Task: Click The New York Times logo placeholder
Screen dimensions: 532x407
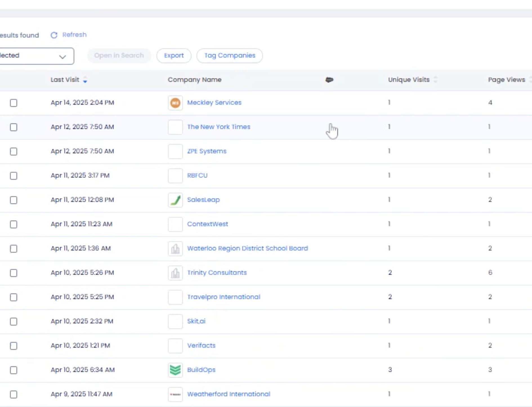Action: [175, 127]
